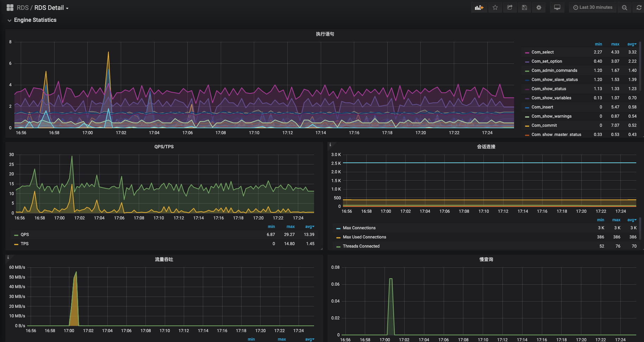
Task: Sort 会话连接 legend by max
Action: (x=616, y=220)
